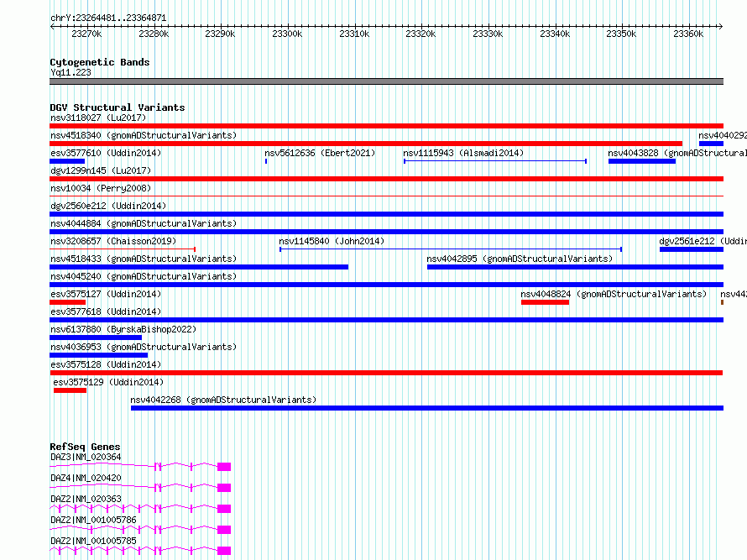
Task: Click the 23300k ruler position
Action: (287, 34)
